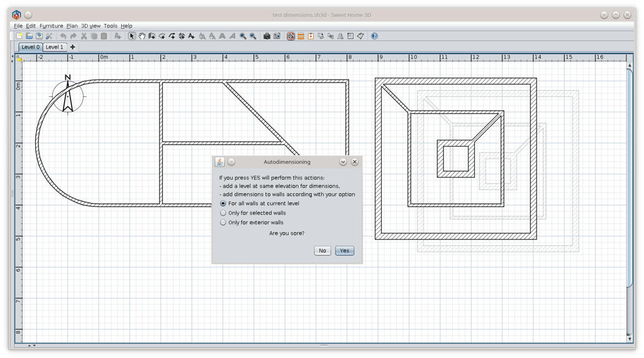Switch to the Level 1 tab
Screen dimensions: 644x358
[54, 47]
